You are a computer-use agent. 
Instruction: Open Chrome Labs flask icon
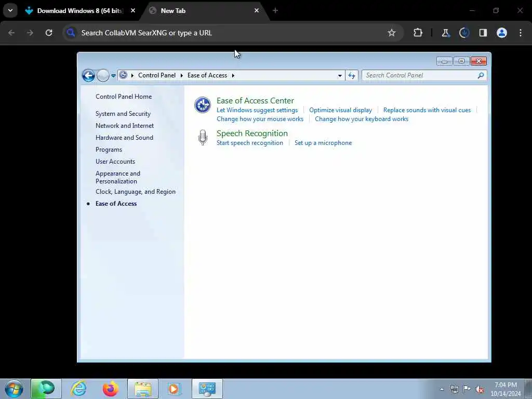coord(445,33)
